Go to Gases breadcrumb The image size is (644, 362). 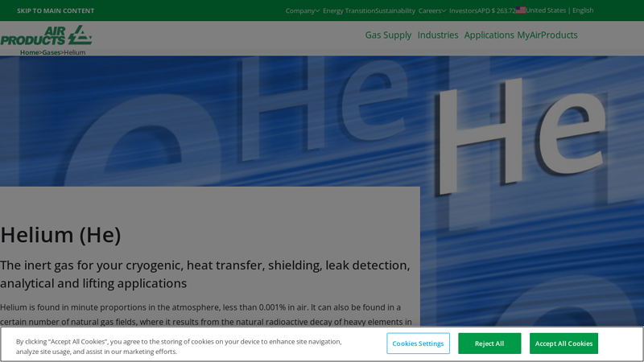(x=52, y=52)
